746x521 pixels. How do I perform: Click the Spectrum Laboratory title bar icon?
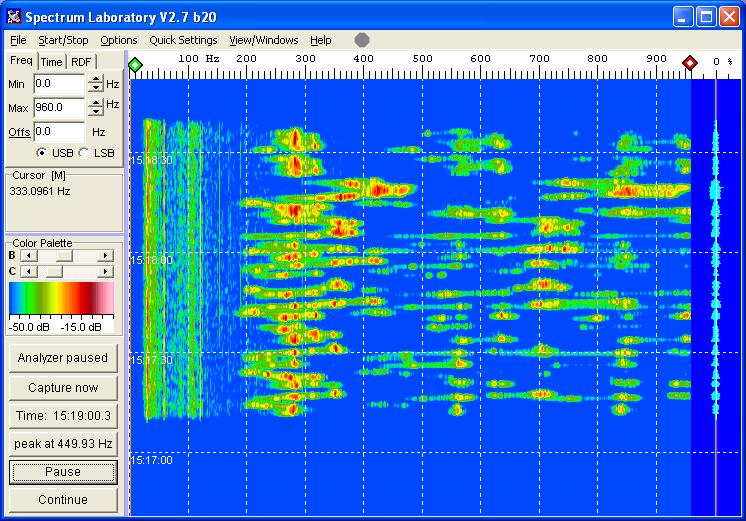pos(14,17)
